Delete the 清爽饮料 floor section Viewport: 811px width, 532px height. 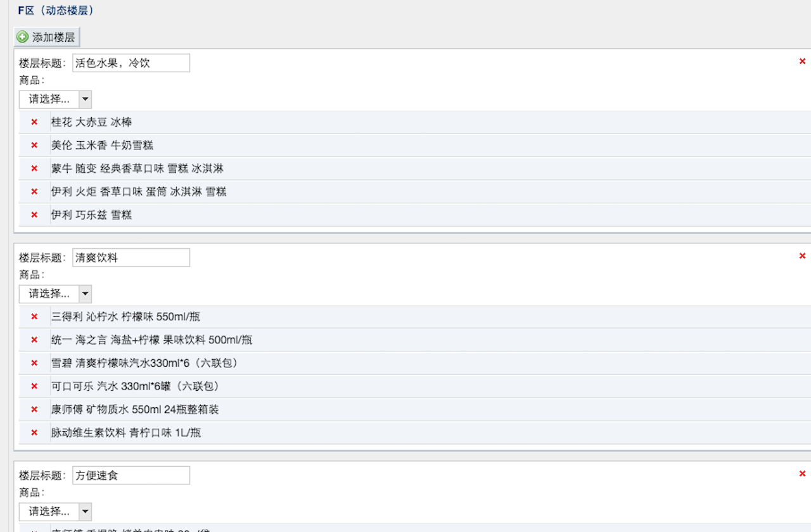click(x=802, y=256)
